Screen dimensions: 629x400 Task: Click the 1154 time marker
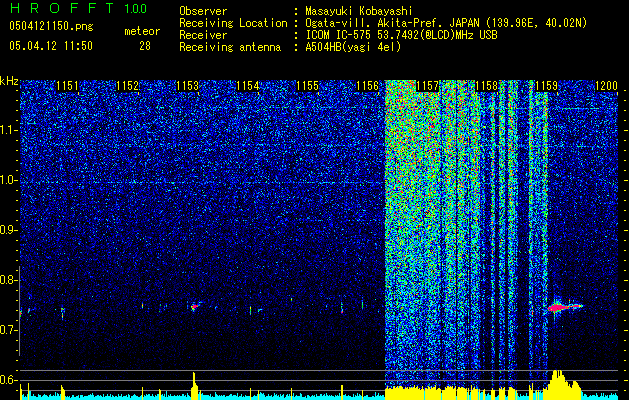(x=248, y=86)
